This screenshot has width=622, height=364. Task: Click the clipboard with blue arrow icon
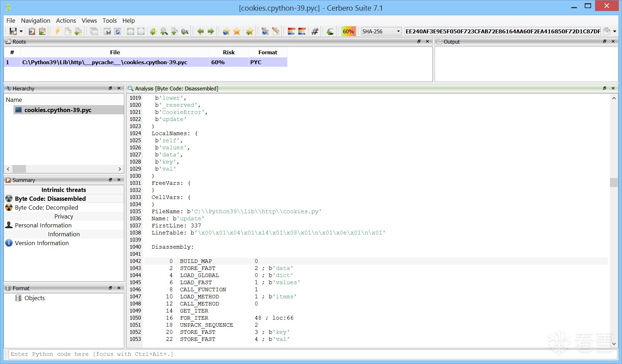(32, 31)
